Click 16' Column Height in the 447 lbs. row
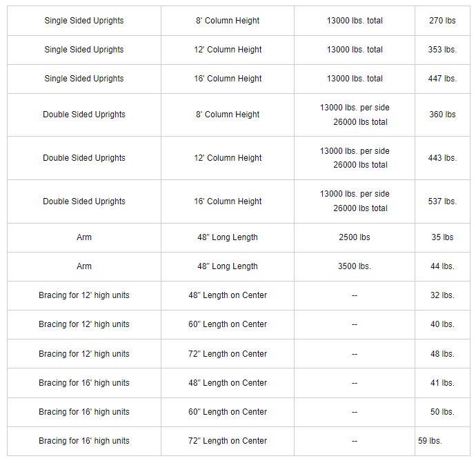Screen dimensions: 476x463 228,79
